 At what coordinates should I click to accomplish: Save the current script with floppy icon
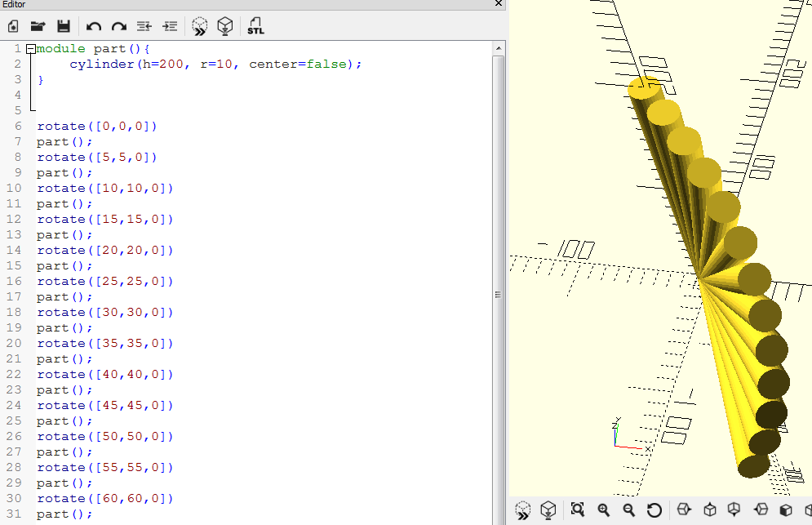point(63,27)
